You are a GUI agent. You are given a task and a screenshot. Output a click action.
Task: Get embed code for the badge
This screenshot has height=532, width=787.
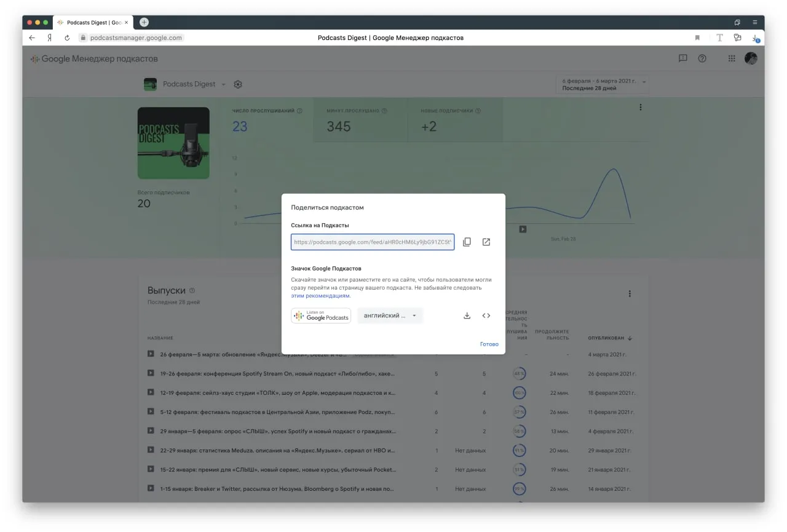click(x=486, y=316)
